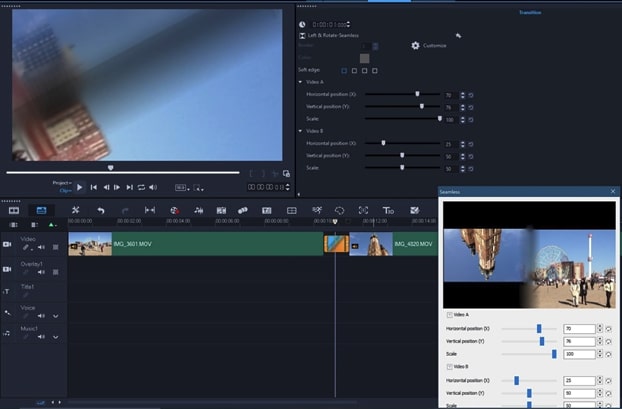Open the Time Remapping runner icon
Viewport: 622px width, 409px height.
(317, 210)
